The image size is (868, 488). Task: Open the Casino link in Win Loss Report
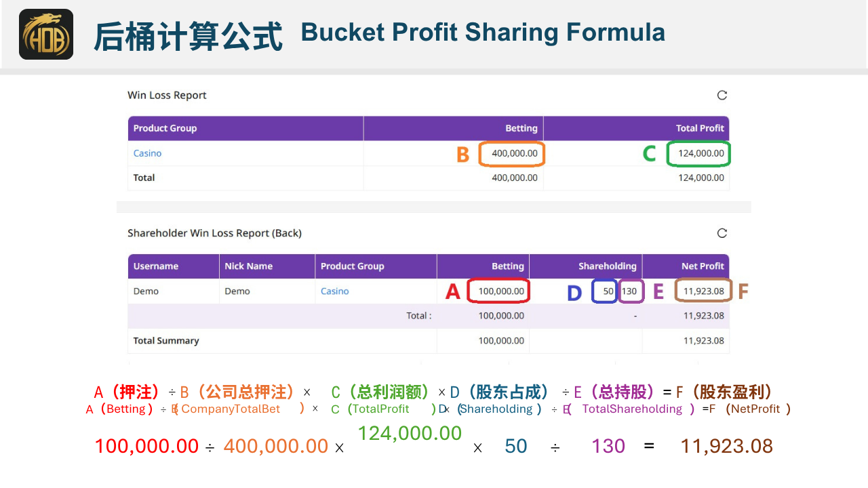point(147,153)
